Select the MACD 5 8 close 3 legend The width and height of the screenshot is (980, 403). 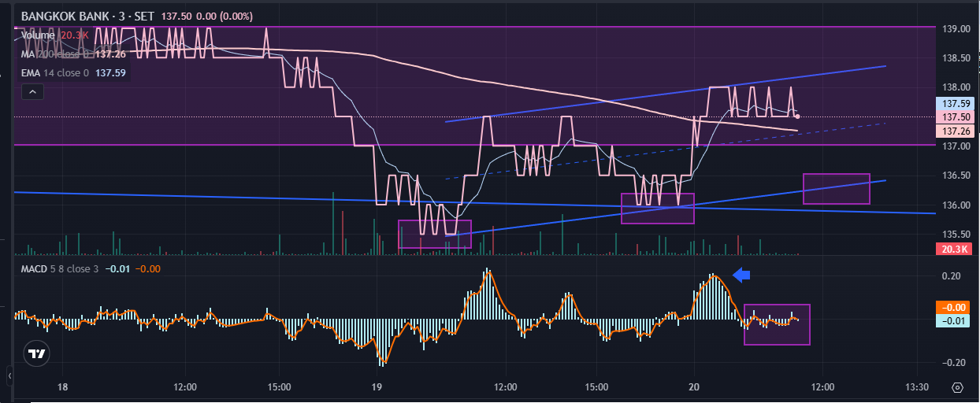[x=60, y=270]
